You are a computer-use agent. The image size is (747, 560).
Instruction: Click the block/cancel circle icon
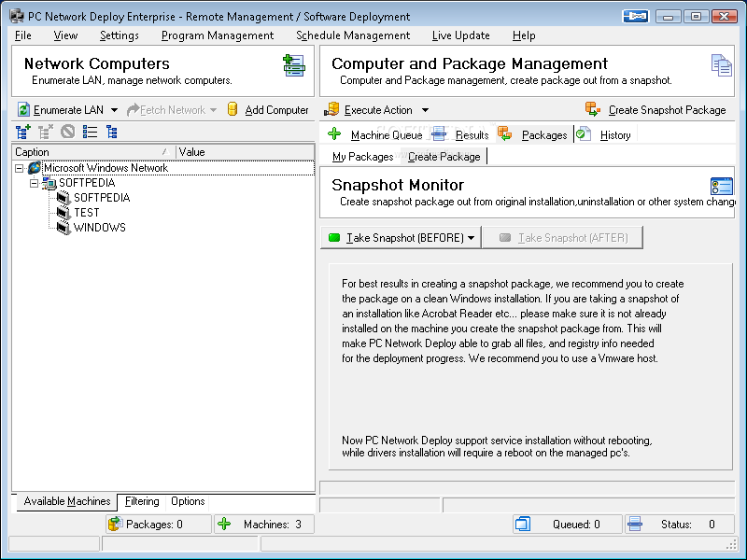tap(67, 132)
